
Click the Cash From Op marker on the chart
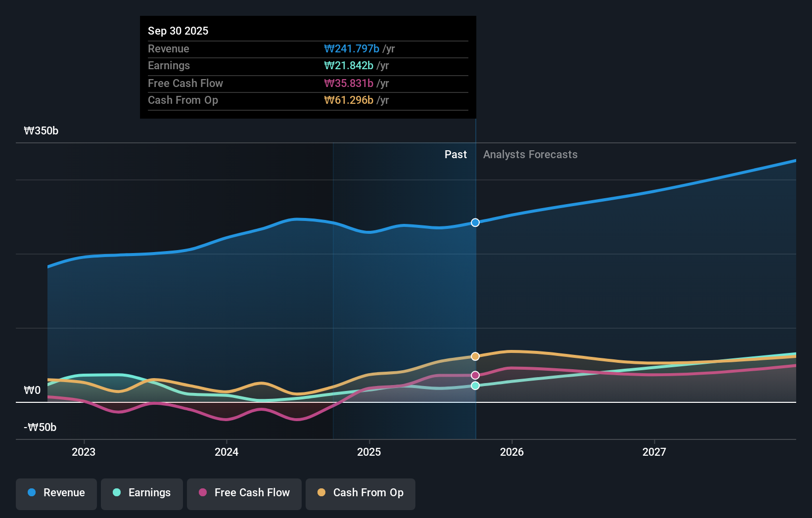click(475, 356)
